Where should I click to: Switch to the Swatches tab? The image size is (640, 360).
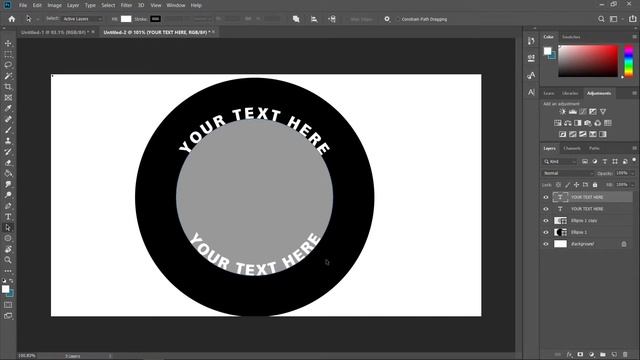571,37
